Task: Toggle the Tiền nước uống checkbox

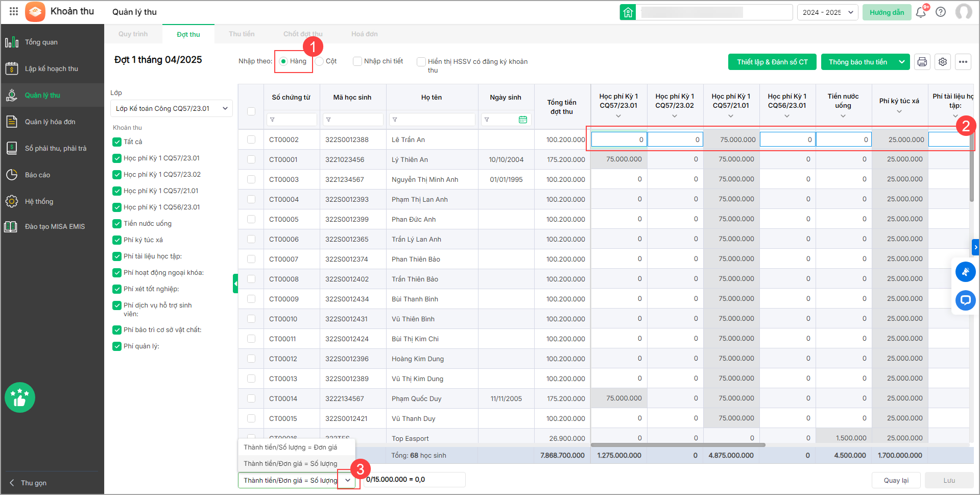Action: tap(117, 224)
